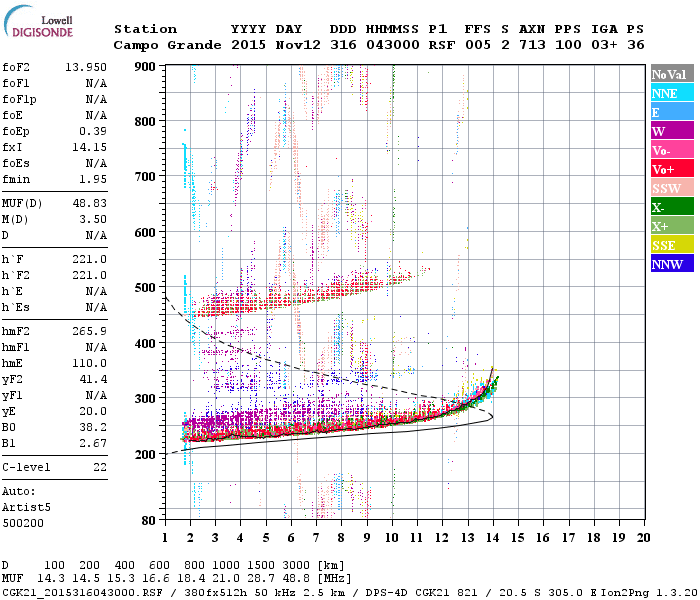Click the h`Es N/A value

click(x=96, y=308)
